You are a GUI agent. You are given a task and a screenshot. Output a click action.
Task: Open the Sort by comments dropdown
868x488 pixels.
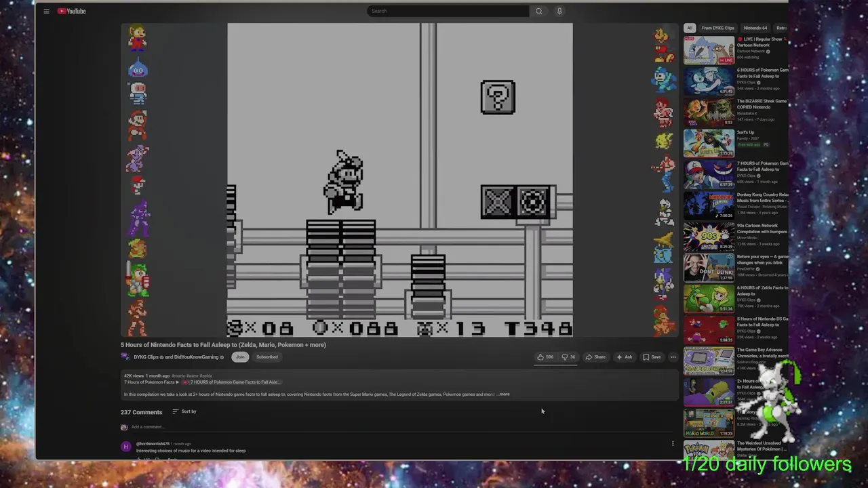184,411
